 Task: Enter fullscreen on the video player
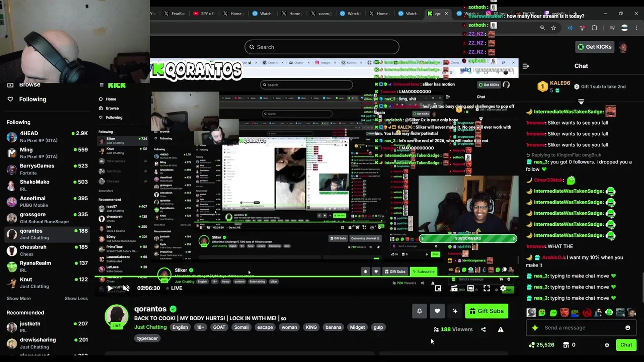tap(487, 289)
